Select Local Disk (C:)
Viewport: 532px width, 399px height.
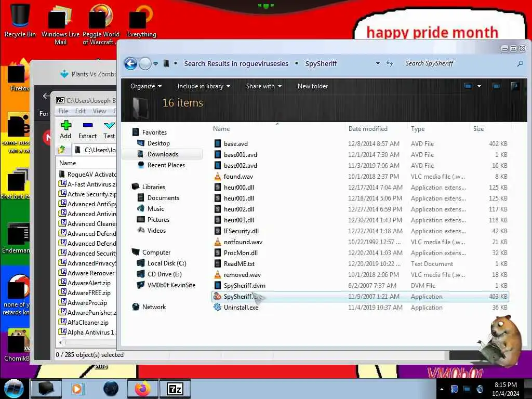167,263
